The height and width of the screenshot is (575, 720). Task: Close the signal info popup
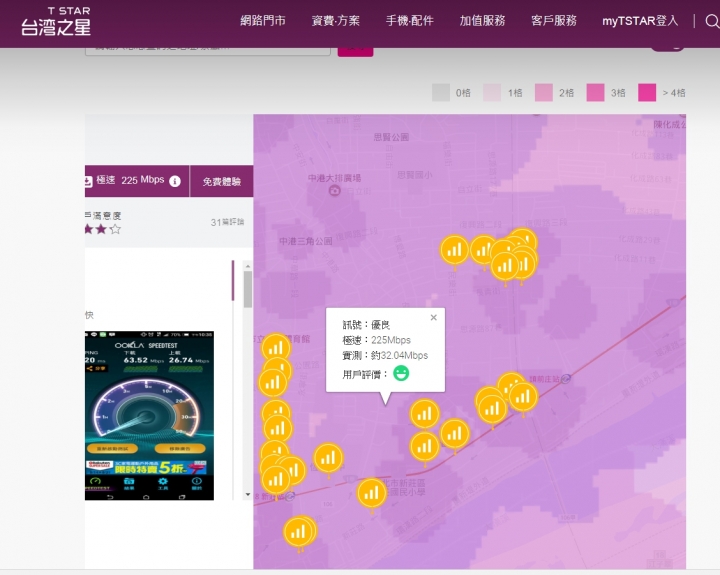[x=433, y=317]
